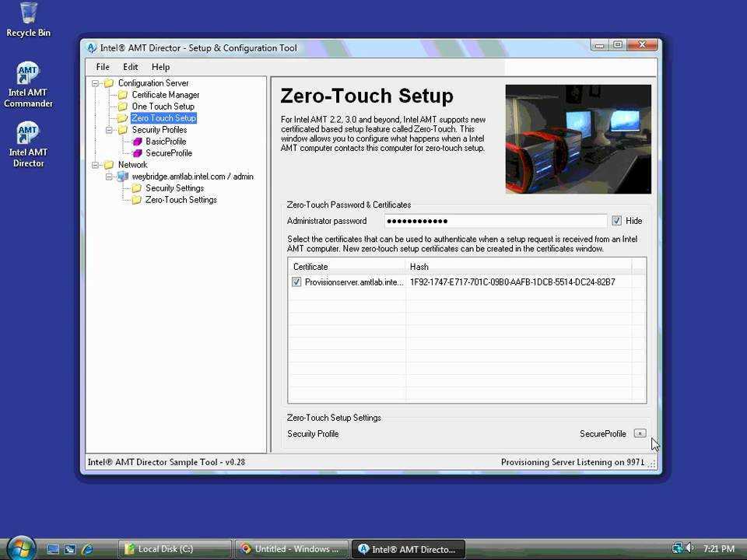Open the Windows Start orb
Image resolution: width=747 pixels, height=560 pixels.
(x=21, y=548)
